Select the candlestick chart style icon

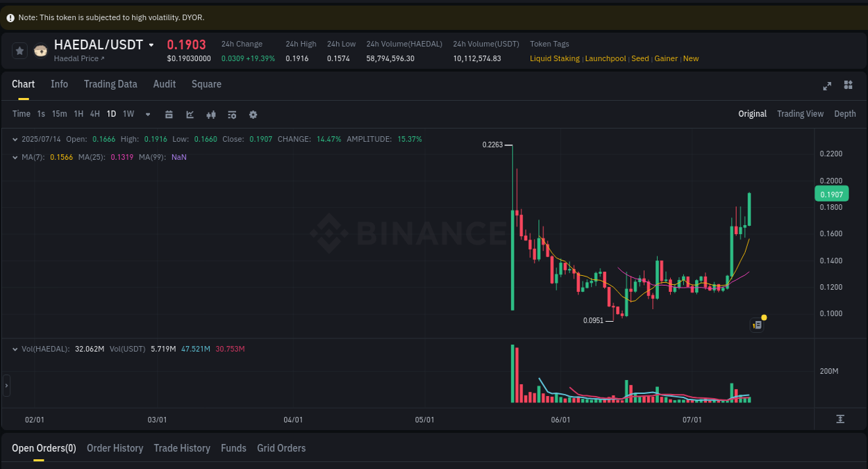(x=211, y=114)
